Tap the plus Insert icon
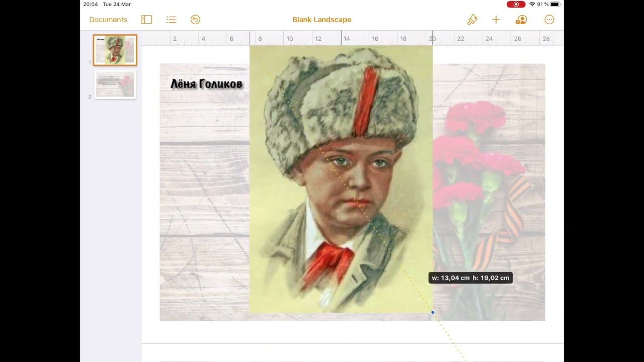The image size is (644, 362). pyautogui.click(x=496, y=20)
